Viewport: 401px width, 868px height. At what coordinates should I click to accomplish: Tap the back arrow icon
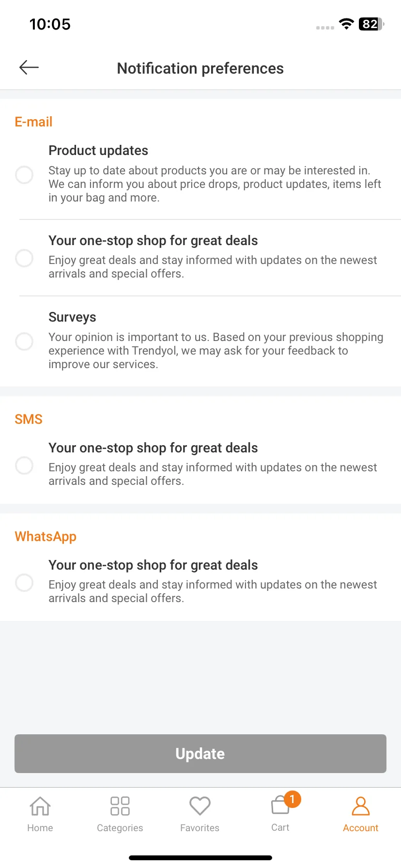click(x=29, y=67)
